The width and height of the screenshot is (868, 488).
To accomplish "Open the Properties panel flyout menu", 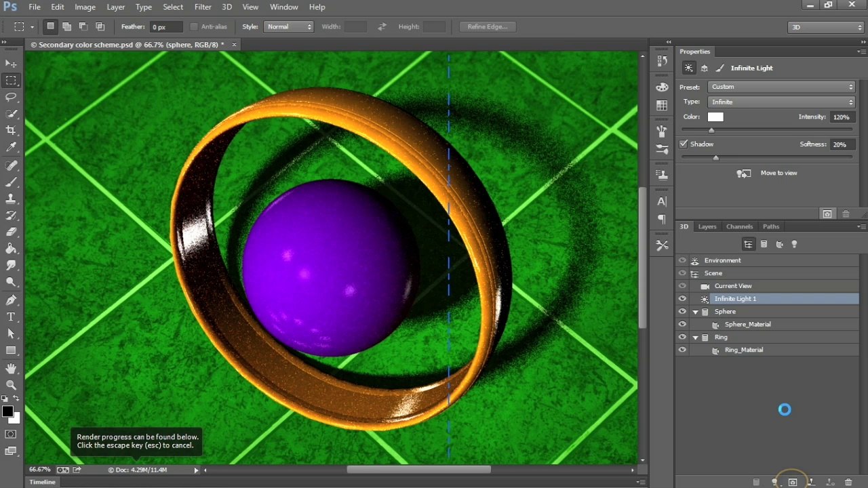I will (860, 52).
